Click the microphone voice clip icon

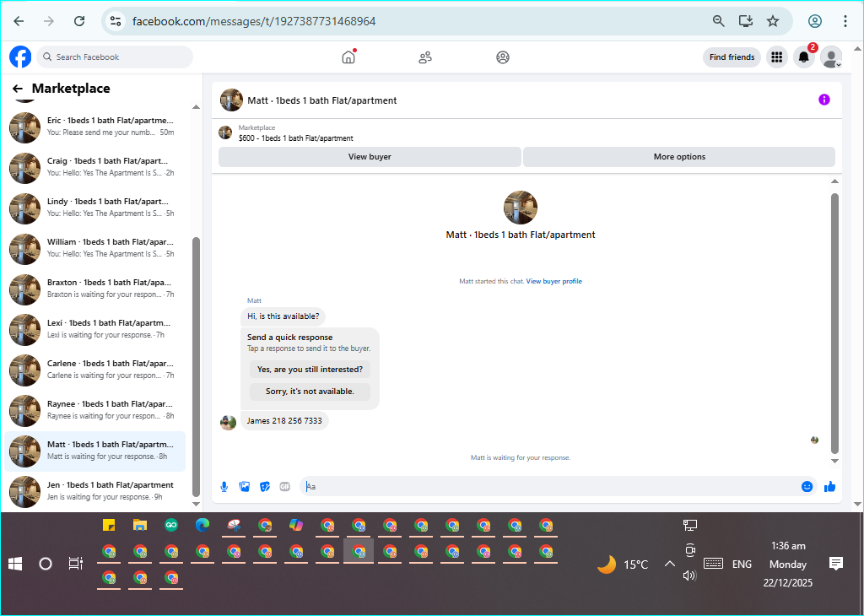(224, 487)
